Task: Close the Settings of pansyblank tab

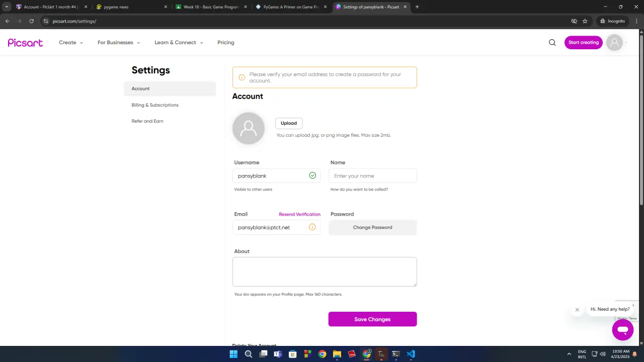Action: (405, 7)
